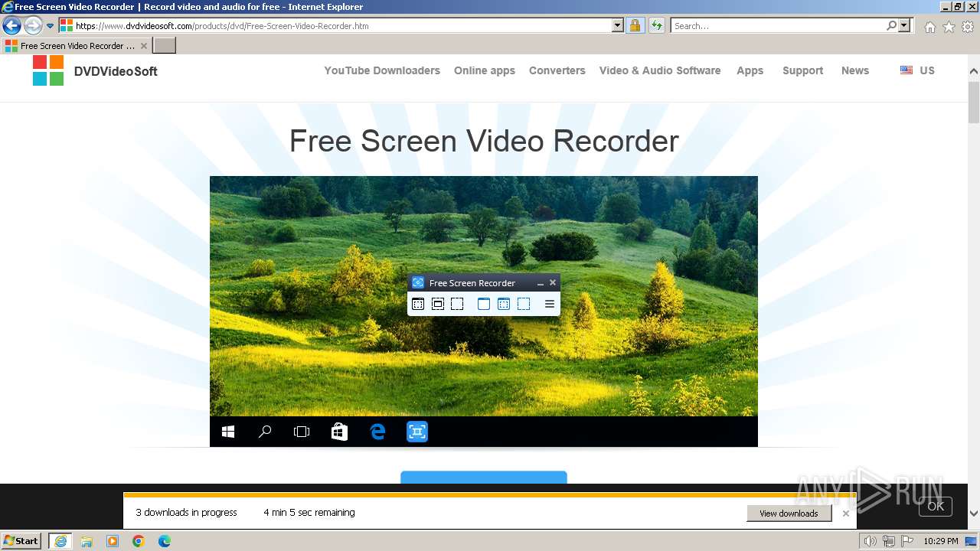Click View downloads button
980x551 pixels.
(789, 514)
